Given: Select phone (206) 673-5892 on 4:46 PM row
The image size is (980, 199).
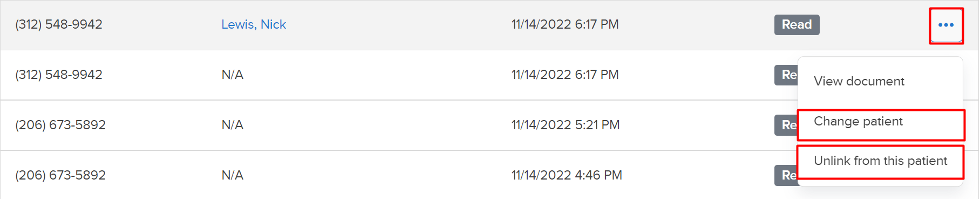Looking at the screenshot, I should (60, 175).
